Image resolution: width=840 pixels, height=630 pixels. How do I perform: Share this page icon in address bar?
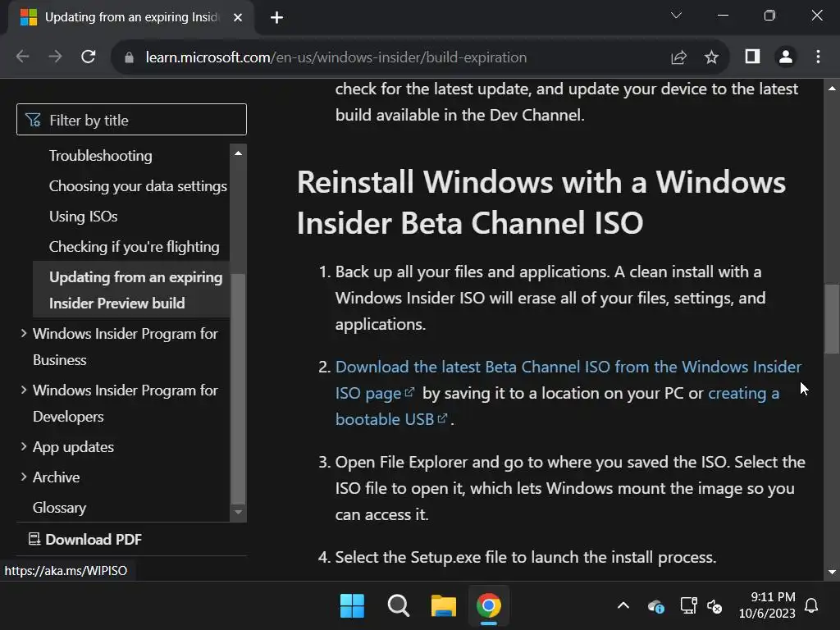pyautogui.click(x=678, y=57)
